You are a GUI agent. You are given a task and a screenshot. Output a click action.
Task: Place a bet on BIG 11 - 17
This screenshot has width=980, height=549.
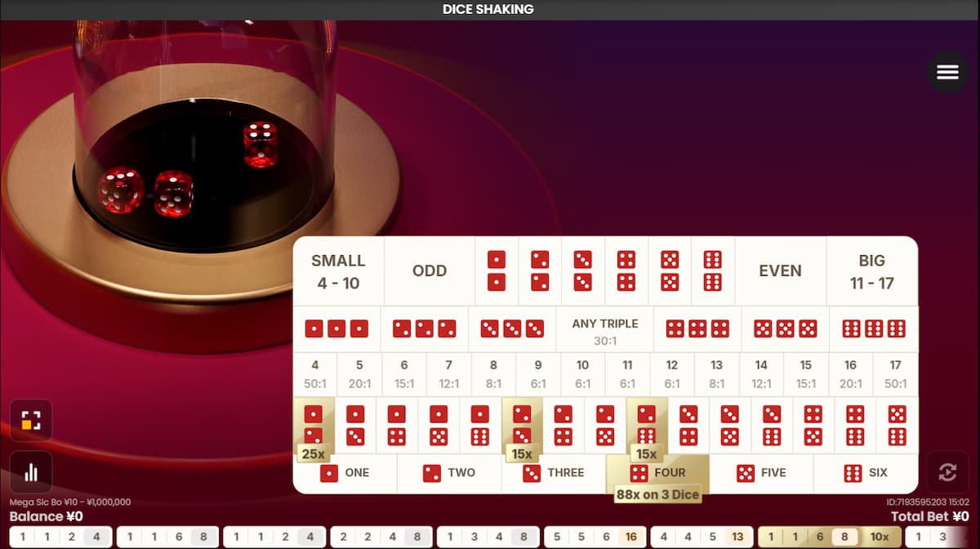[871, 271]
